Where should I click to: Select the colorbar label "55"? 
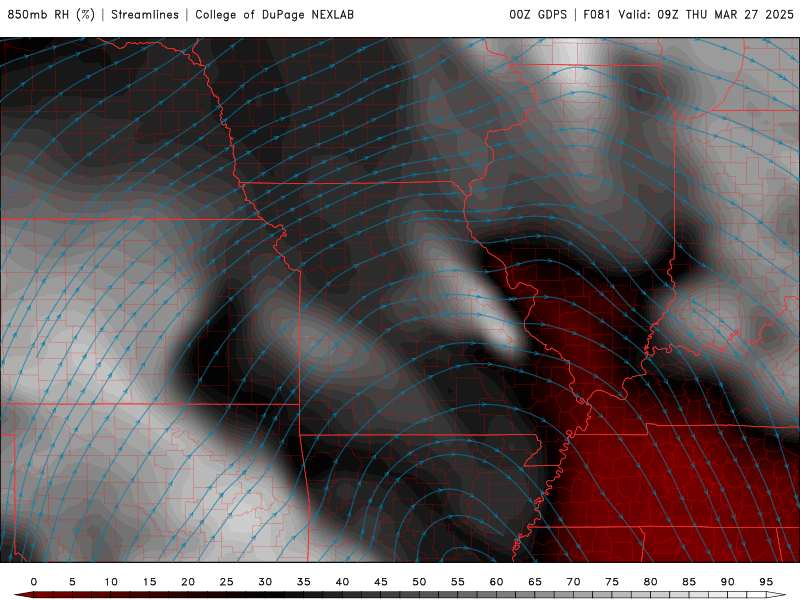coord(458,582)
